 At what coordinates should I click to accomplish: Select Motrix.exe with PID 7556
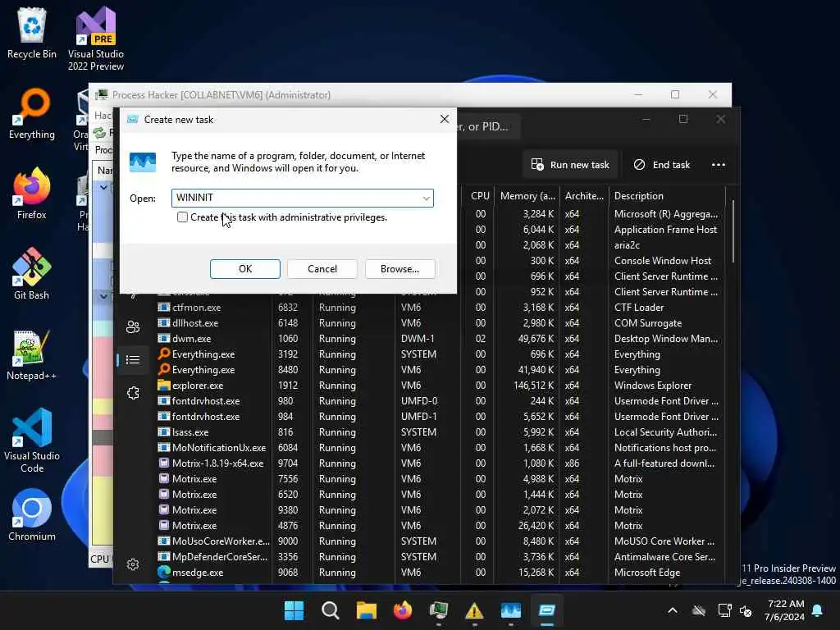pyautogui.click(x=440, y=478)
